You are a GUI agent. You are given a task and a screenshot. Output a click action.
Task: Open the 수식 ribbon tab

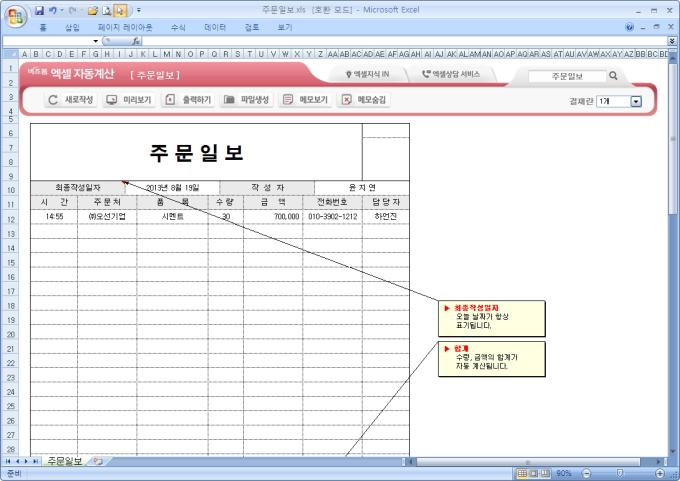178,27
